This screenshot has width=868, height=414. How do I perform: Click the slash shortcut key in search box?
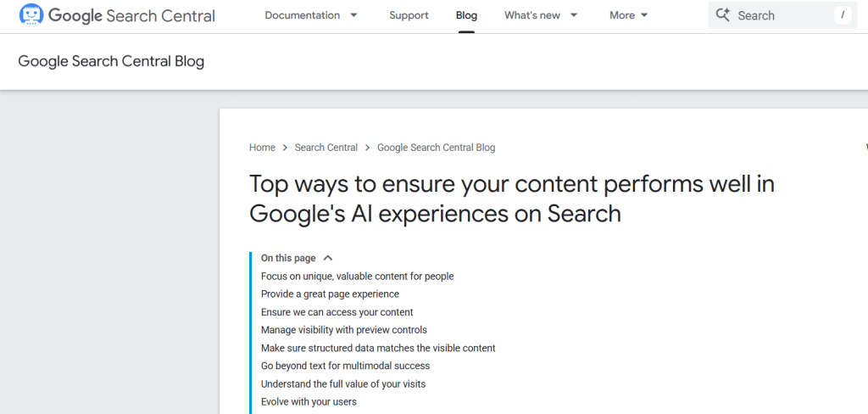tap(842, 15)
